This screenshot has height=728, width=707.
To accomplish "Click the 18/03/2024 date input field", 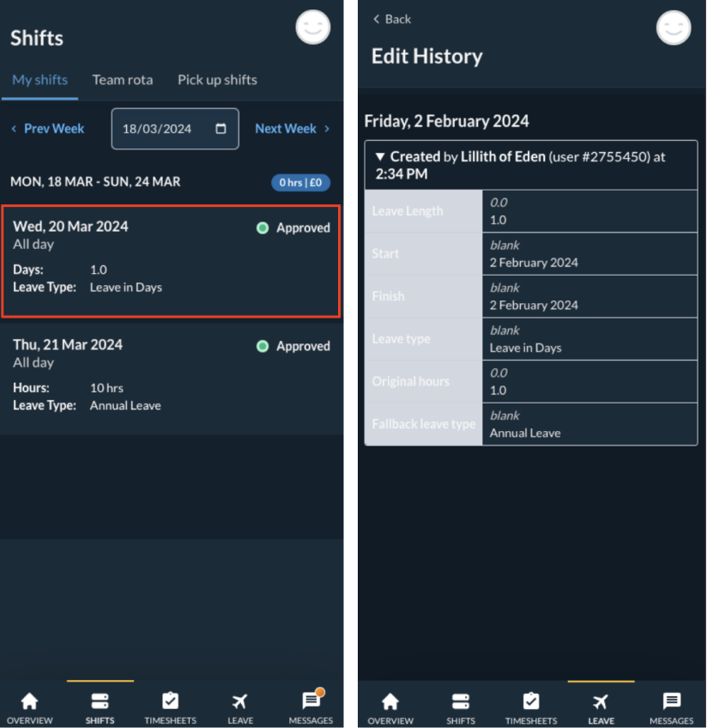I will coord(163,129).
